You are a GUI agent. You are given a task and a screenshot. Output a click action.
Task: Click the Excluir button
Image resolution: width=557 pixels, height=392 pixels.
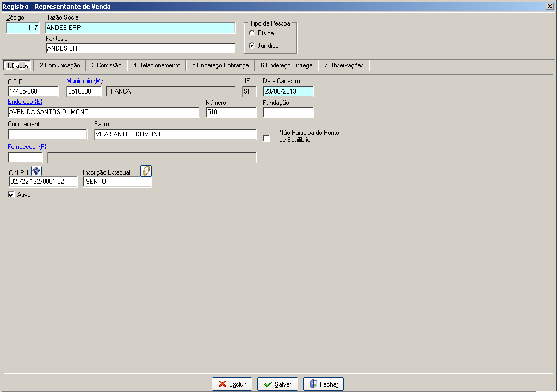(232, 384)
